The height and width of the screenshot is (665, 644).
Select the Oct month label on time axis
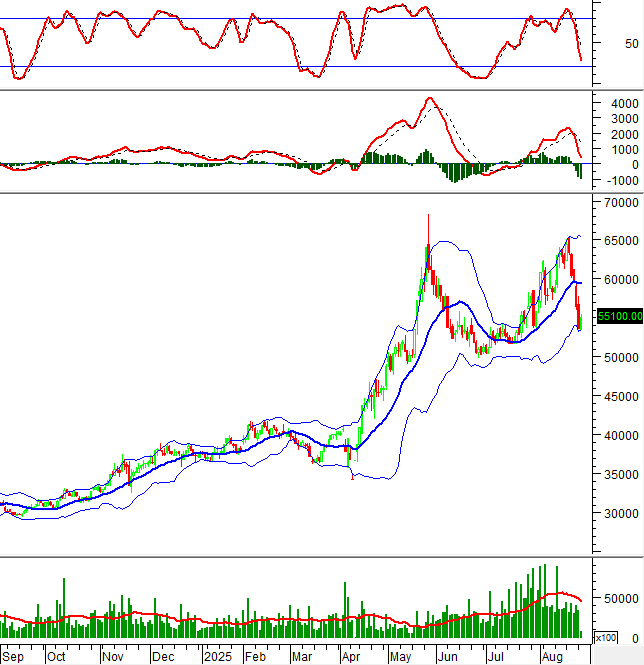[56, 657]
